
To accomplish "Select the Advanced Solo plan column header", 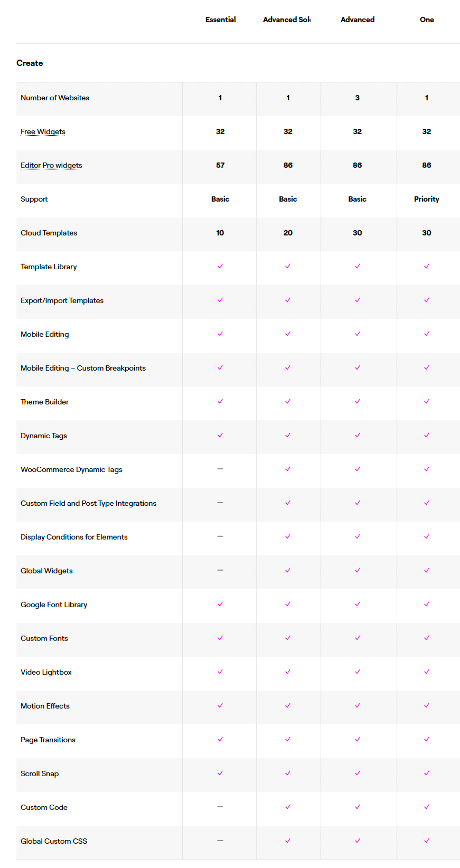I will pyautogui.click(x=287, y=20).
